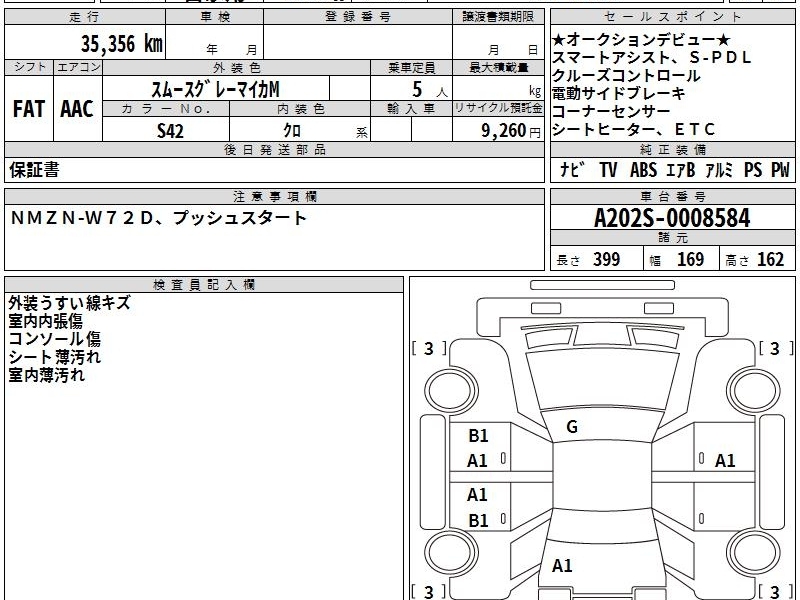Select the 純正装備 header
Image resolution: width=800 pixels, height=600 pixels.
click(672, 149)
